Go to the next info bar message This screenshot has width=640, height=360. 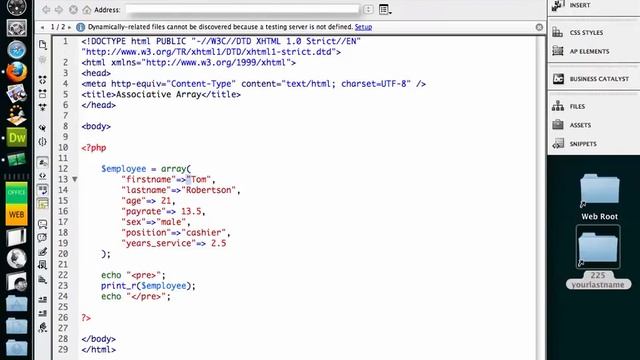coord(69,27)
